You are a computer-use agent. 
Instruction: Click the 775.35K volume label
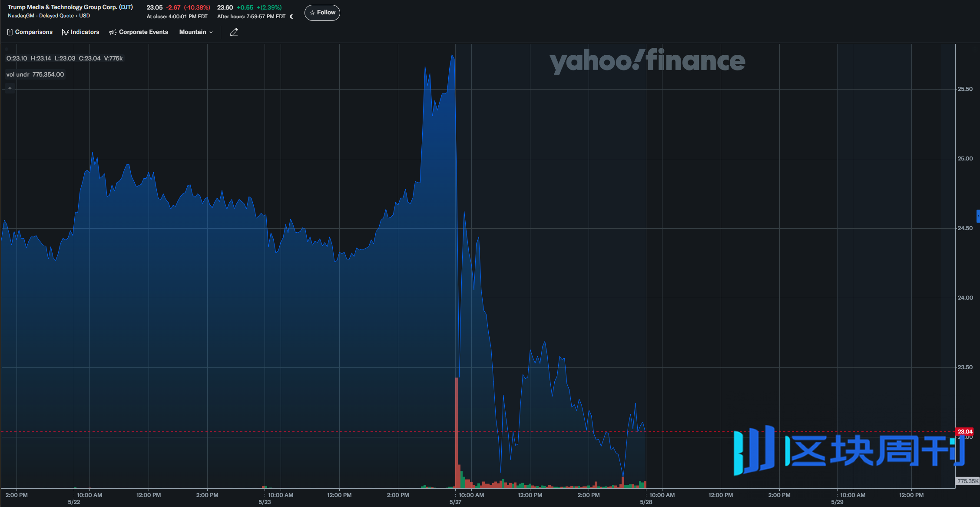[x=968, y=481]
